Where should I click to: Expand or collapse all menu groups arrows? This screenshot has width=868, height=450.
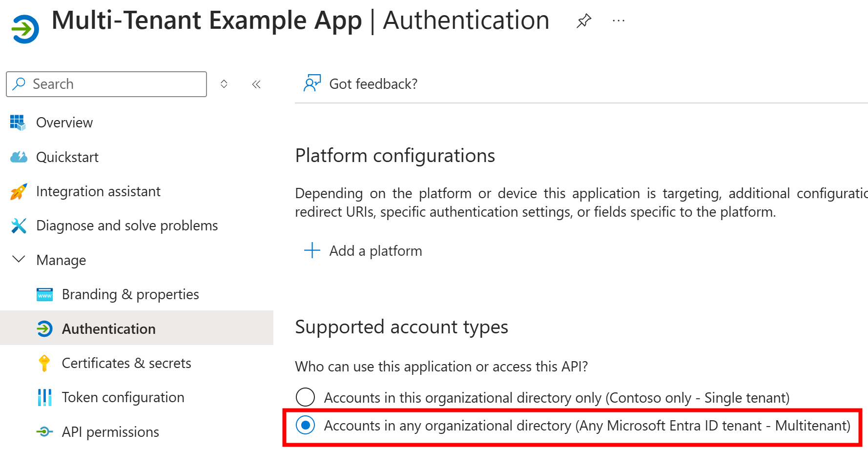[224, 84]
